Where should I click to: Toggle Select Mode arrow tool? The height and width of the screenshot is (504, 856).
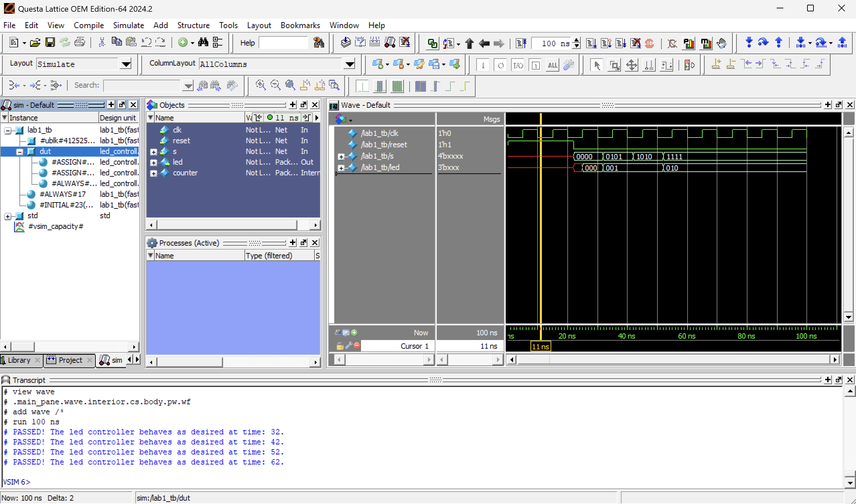[x=596, y=65]
